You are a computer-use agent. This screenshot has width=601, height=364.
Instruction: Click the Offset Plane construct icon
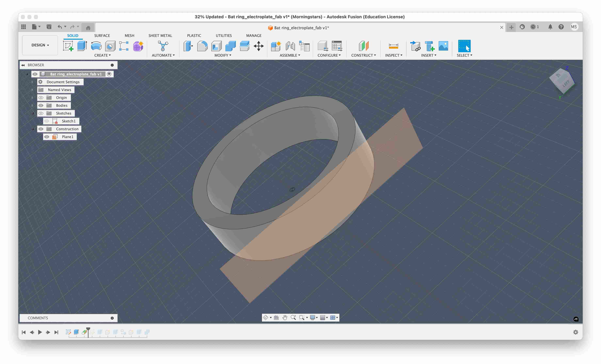pyautogui.click(x=363, y=46)
